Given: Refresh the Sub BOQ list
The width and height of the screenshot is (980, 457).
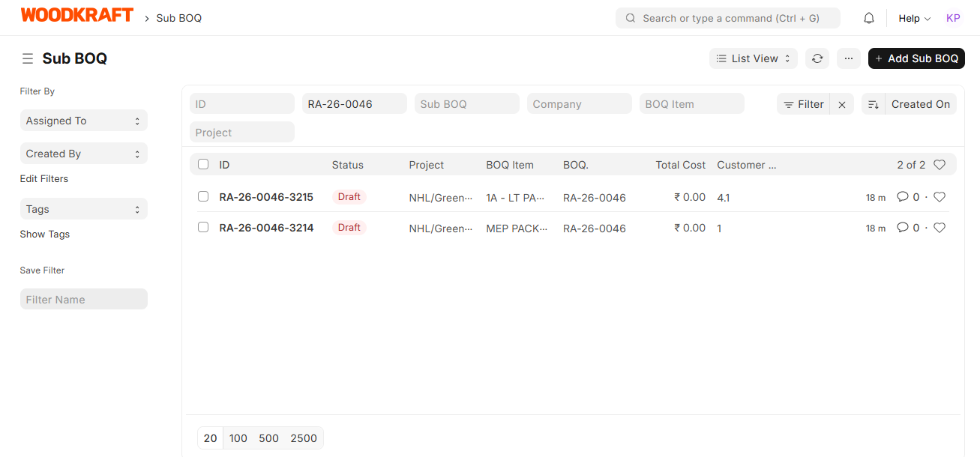Looking at the screenshot, I should pos(817,58).
